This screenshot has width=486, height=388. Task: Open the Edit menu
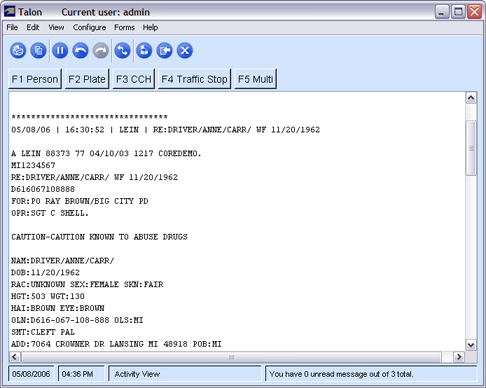coord(33,27)
